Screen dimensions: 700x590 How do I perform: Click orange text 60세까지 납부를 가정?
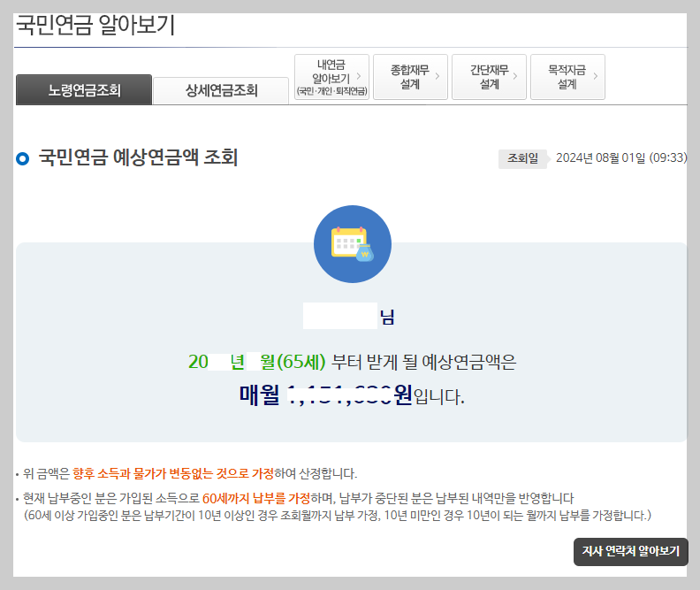click(256, 498)
